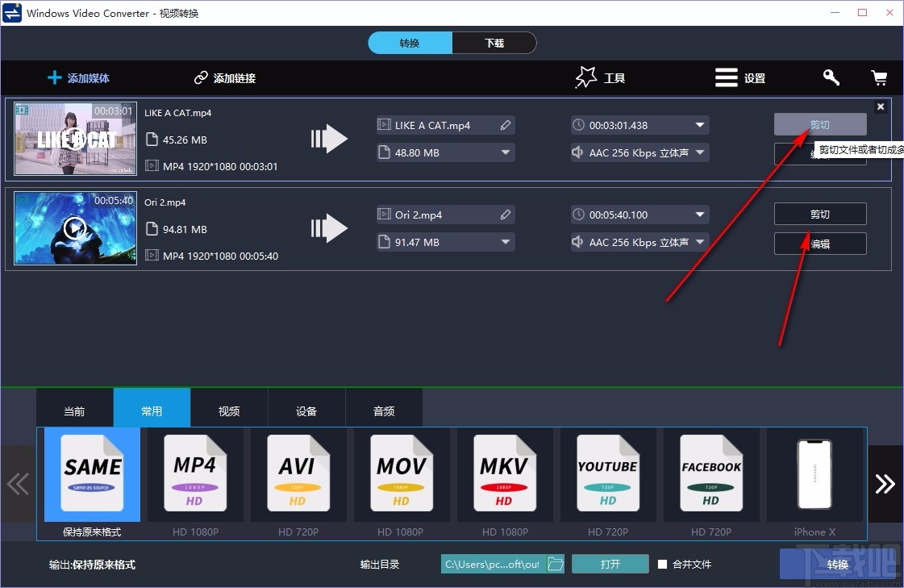Click the 添加媒体 plus icon
Image resolution: width=904 pixels, height=588 pixels.
tap(53, 77)
